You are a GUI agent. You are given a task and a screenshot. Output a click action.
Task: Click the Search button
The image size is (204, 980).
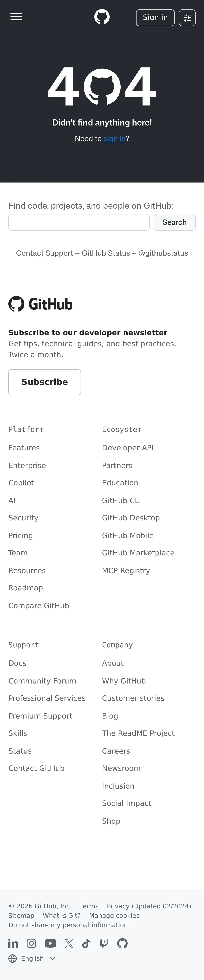click(174, 222)
